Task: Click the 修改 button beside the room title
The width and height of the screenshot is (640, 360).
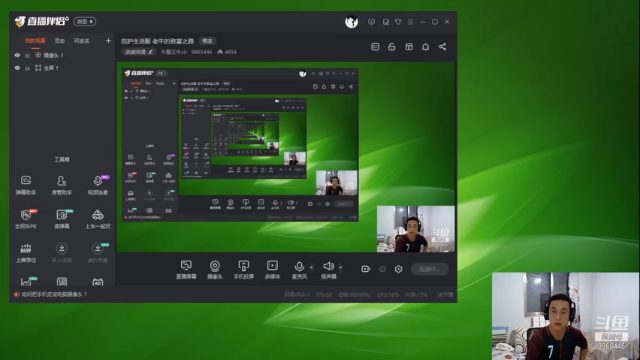Action: point(207,41)
